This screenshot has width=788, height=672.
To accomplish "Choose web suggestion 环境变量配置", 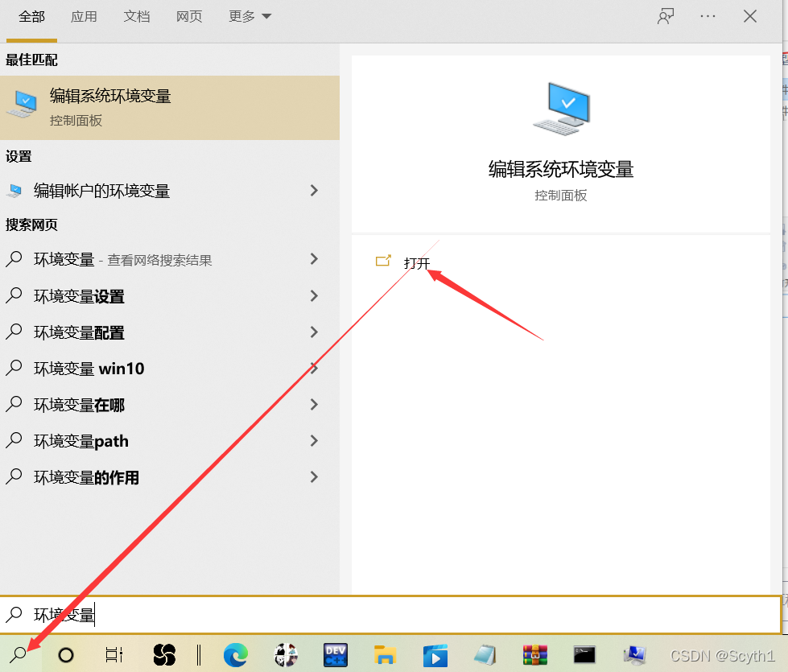I will (x=170, y=332).
